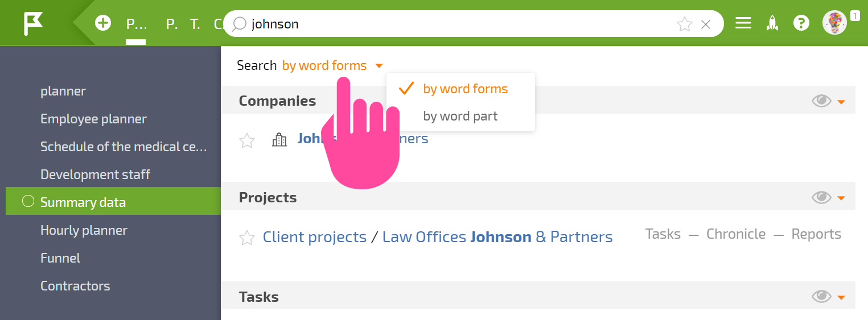The image size is (868, 320).
Task: Toggle visibility eye for Tasks section
Action: [821, 296]
